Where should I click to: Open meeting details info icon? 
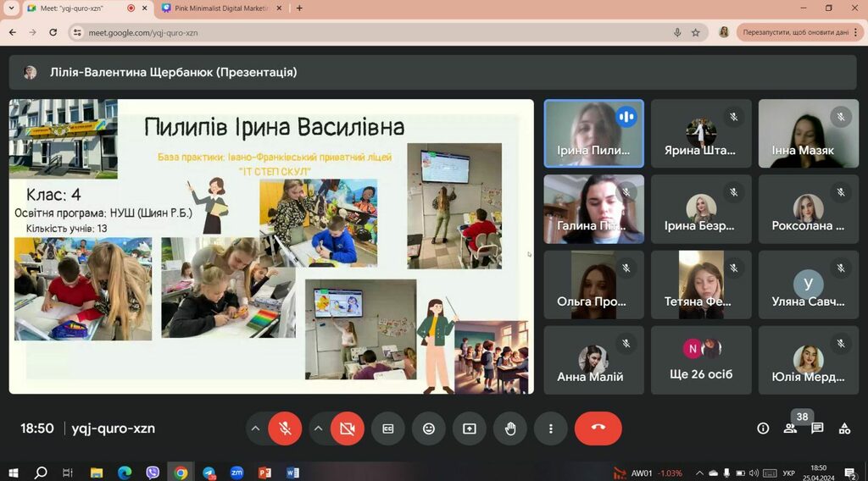(763, 428)
